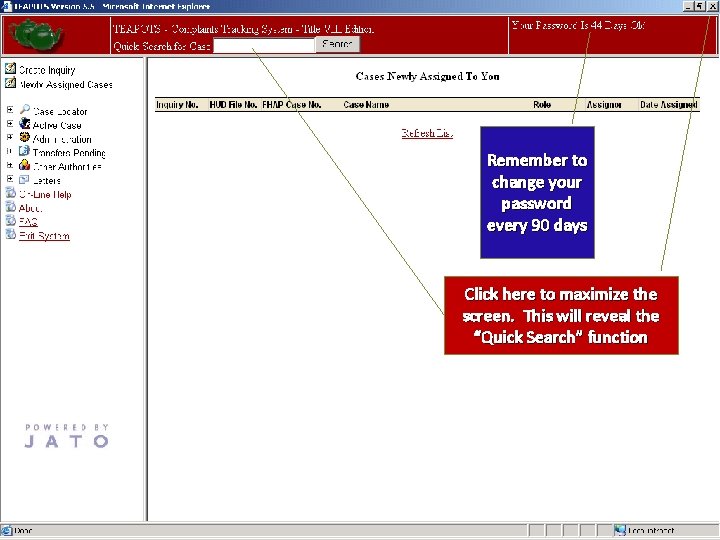
Task: Click the Local intranet zone icon
Action: tap(620, 531)
